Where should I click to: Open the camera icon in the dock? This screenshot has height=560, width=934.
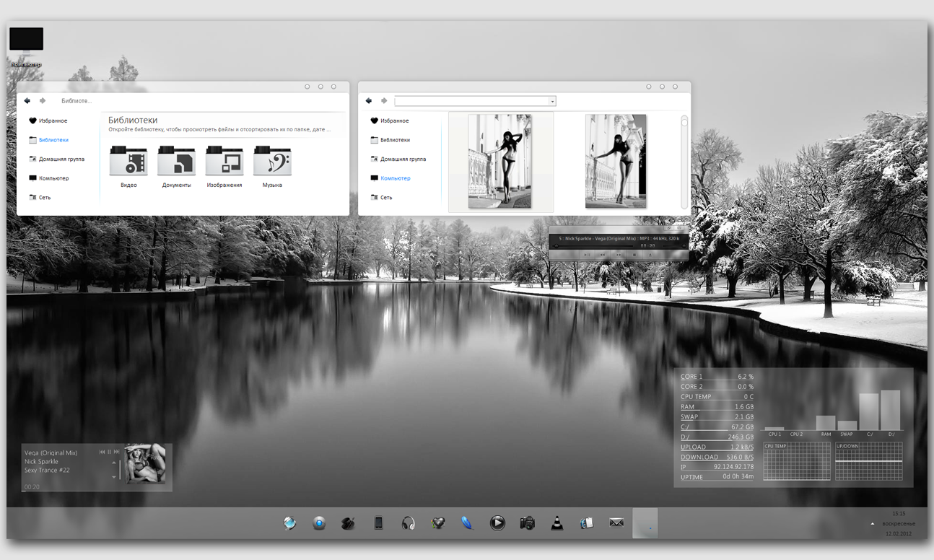click(527, 523)
